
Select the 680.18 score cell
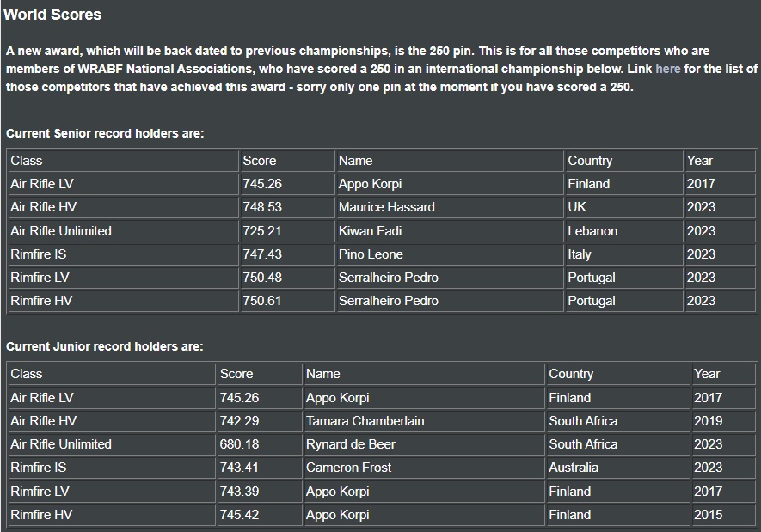click(259, 444)
